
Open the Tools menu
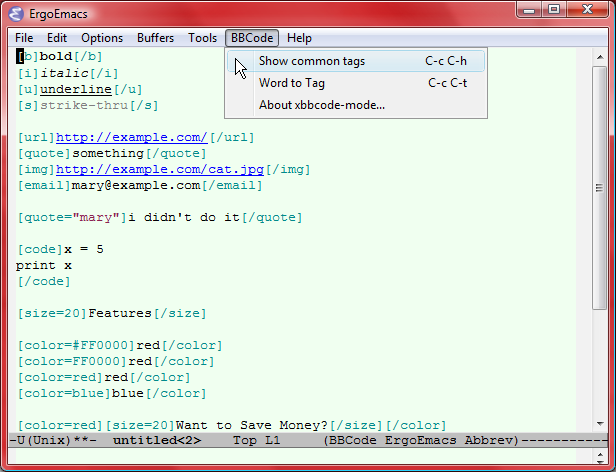click(202, 38)
